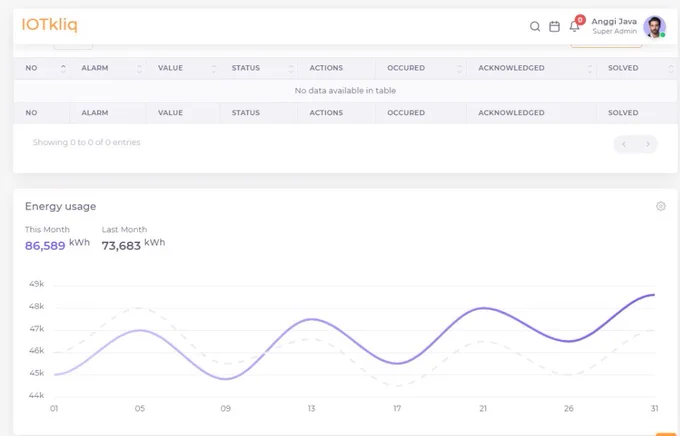Screen dimensions: 680x436
Task: Open Energy usage settings gear
Action: click(x=660, y=206)
